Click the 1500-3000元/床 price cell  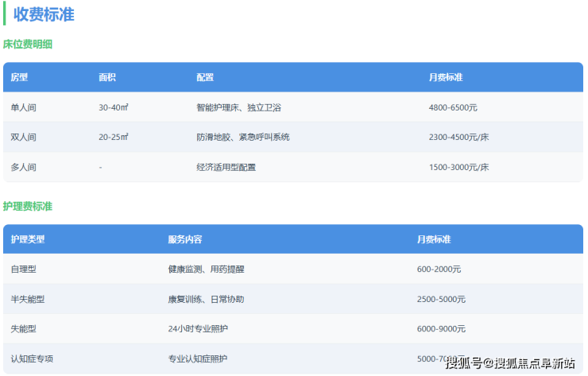click(458, 167)
